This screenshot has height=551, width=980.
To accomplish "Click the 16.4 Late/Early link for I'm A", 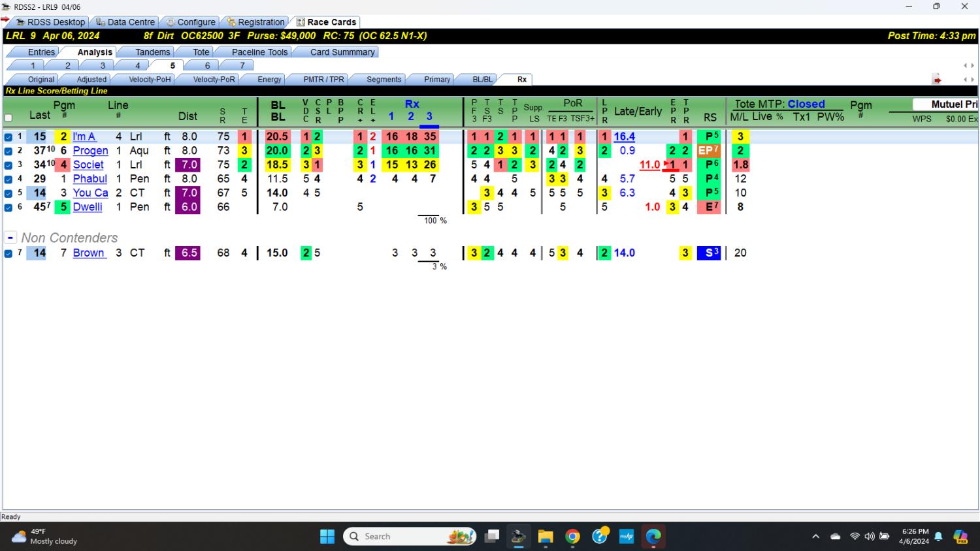I will [x=624, y=136].
